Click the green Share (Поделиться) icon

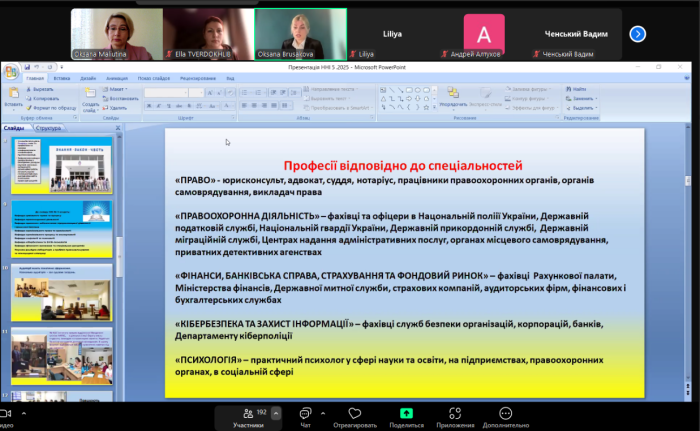tap(406, 414)
